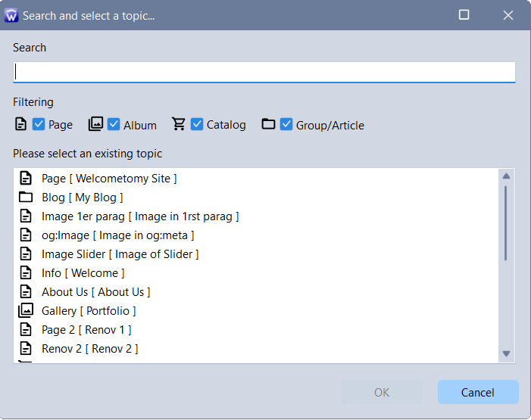This screenshot has width=531, height=420.
Task: Select the About Us topic
Action: click(95, 292)
